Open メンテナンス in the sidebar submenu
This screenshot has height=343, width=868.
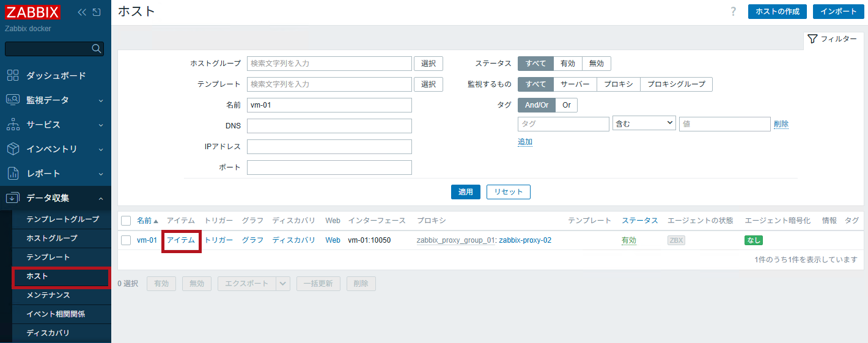point(48,295)
